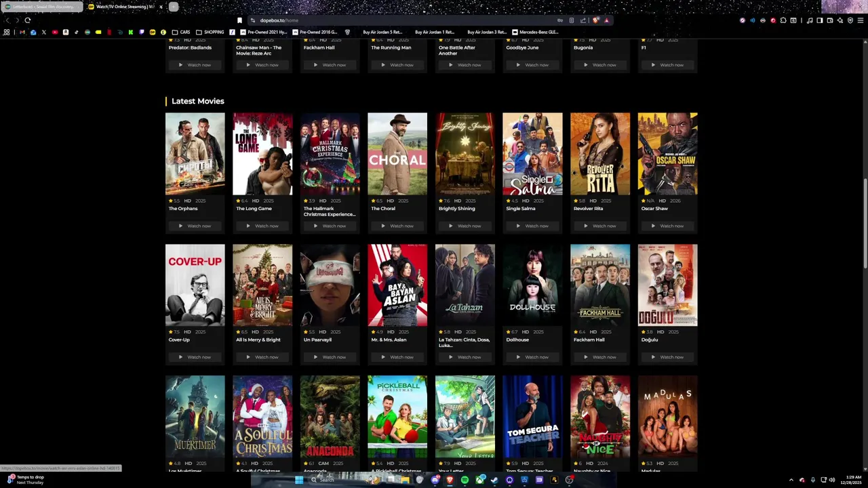Click the Single Salma title text
This screenshot has width=868, height=488.
point(520,209)
